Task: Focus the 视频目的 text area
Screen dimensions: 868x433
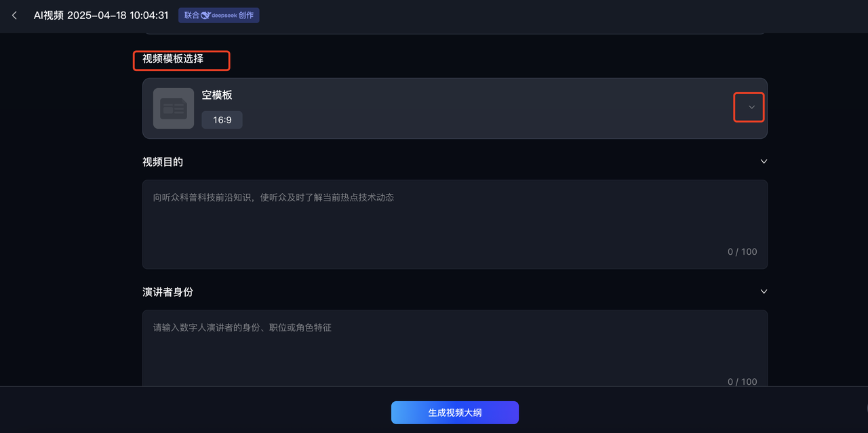Action: click(x=455, y=224)
